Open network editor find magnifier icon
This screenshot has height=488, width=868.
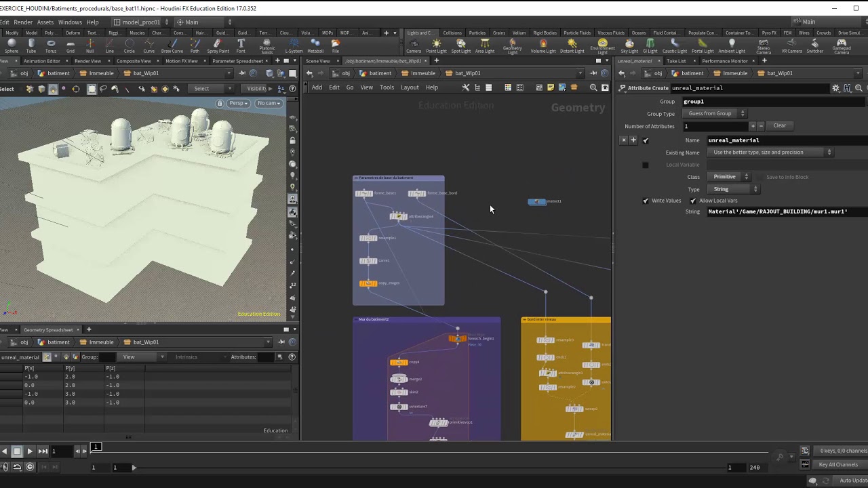[593, 87]
